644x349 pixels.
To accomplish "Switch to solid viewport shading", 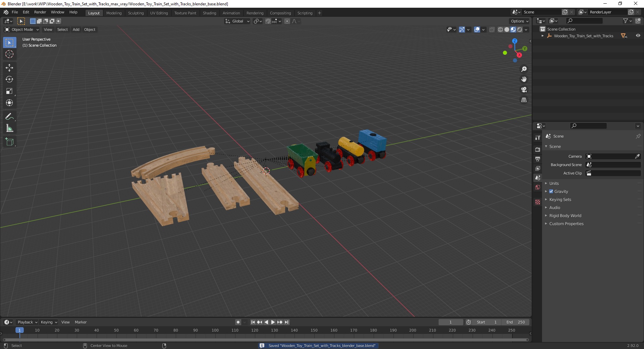I will (507, 30).
